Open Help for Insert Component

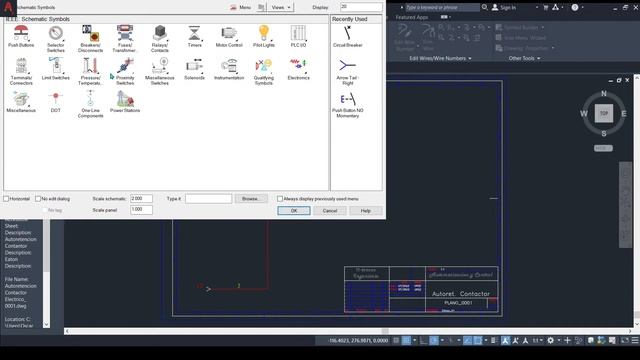366,211
